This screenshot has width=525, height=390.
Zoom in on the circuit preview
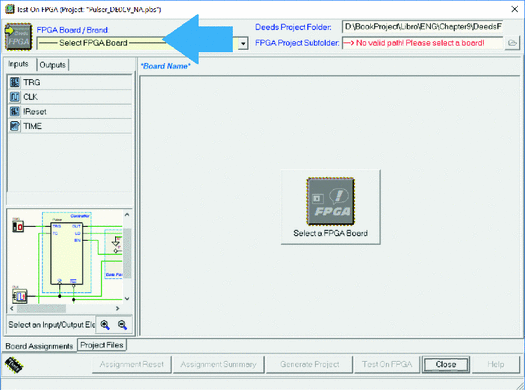point(105,325)
